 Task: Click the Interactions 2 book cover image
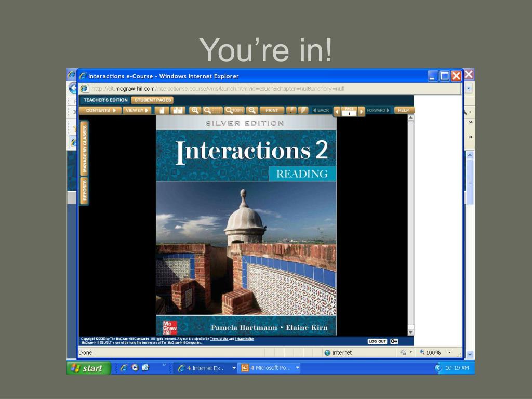click(246, 225)
